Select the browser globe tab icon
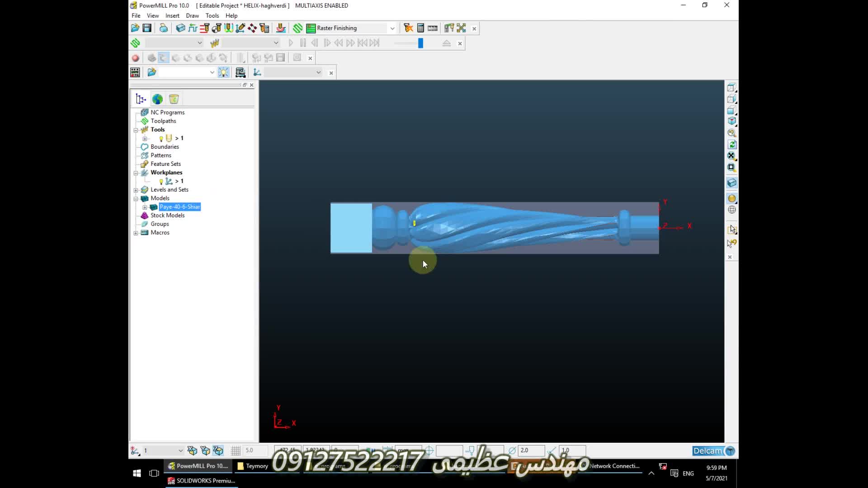 [157, 99]
